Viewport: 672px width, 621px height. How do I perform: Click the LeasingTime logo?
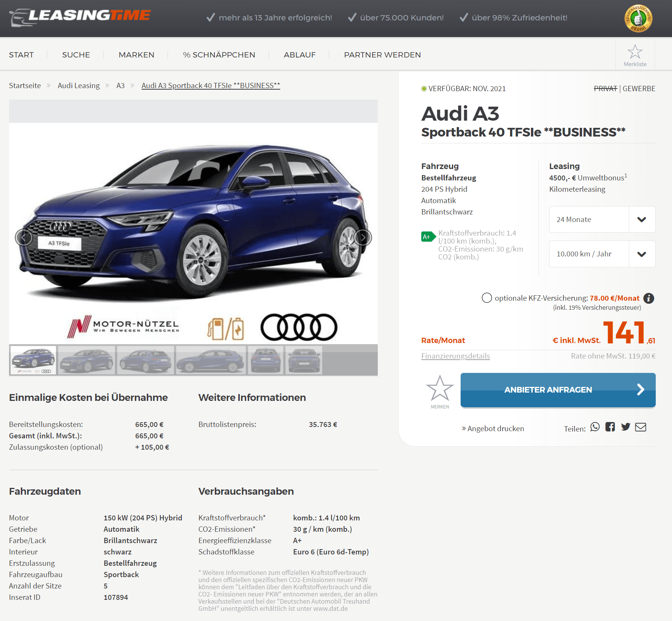(80, 17)
